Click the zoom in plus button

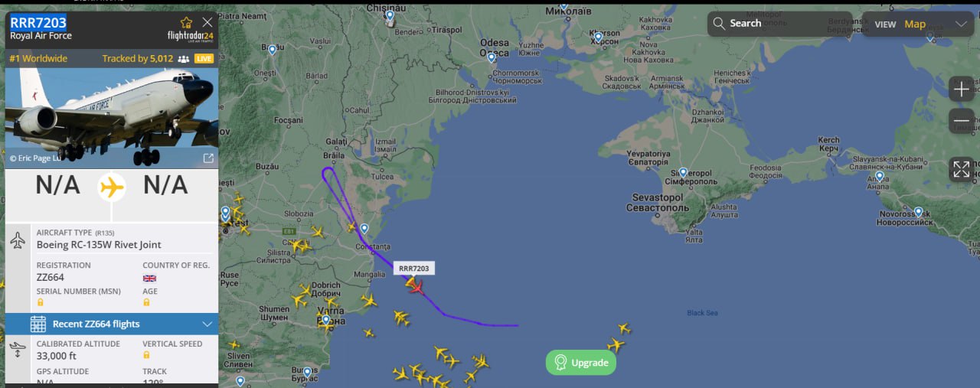tap(962, 89)
